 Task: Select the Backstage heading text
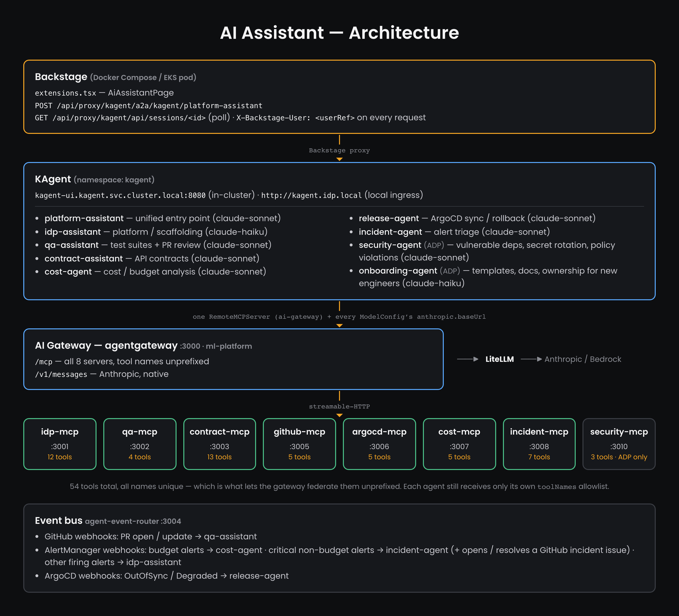tap(61, 77)
